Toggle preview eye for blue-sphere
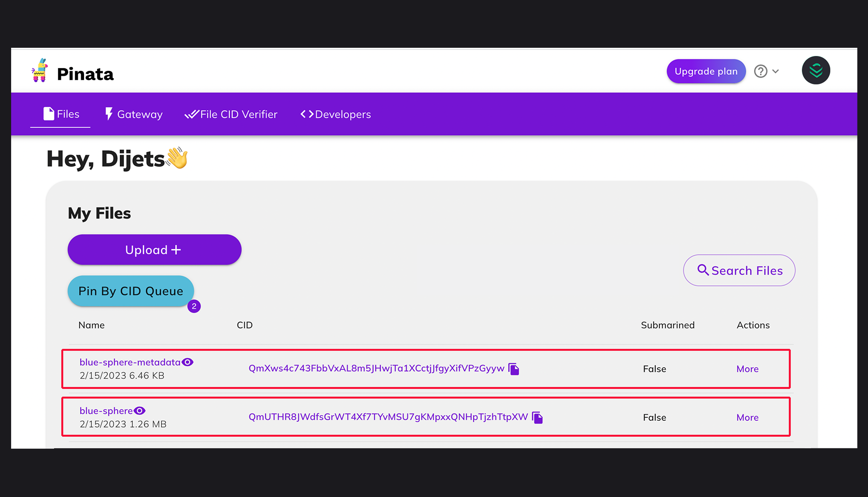 click(140, 411)
